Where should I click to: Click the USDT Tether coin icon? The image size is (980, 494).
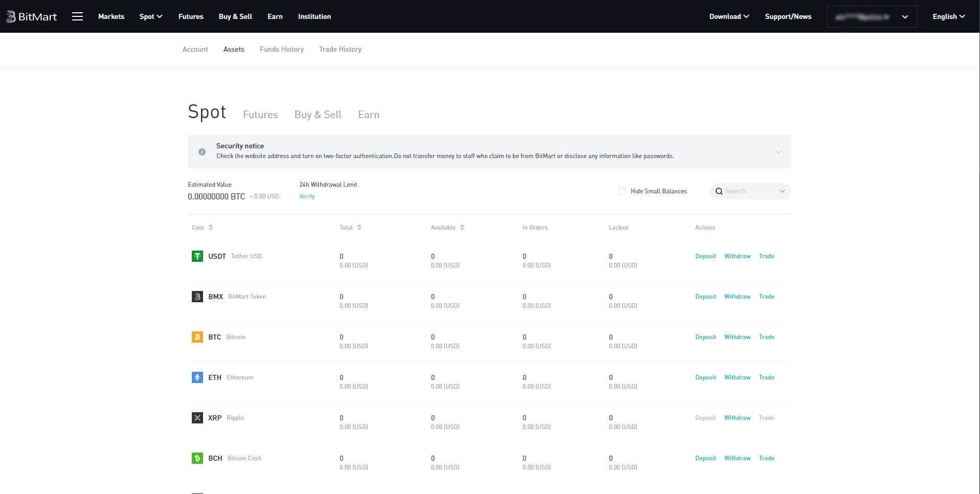click(197, 256)
